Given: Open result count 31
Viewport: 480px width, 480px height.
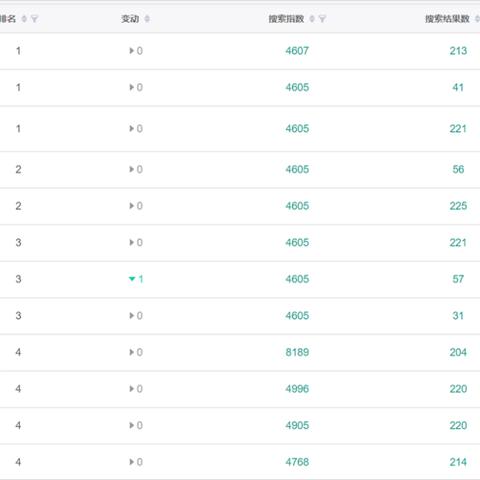Looking at the screenshot, I should tap(458, 316).
